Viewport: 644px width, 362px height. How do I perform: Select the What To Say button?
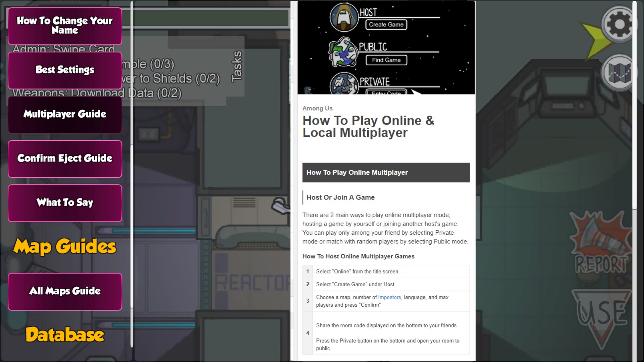click(x=65, y=203)
